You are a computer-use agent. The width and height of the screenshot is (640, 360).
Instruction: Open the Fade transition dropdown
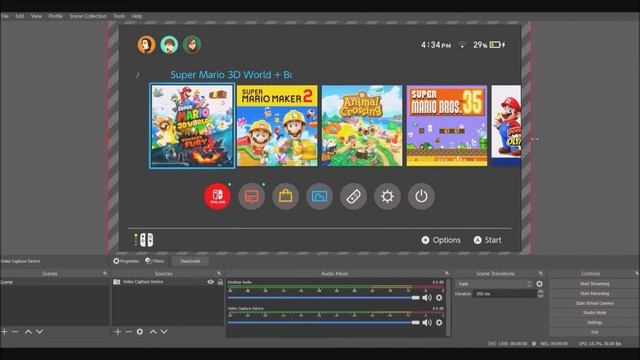click(494, 284)
